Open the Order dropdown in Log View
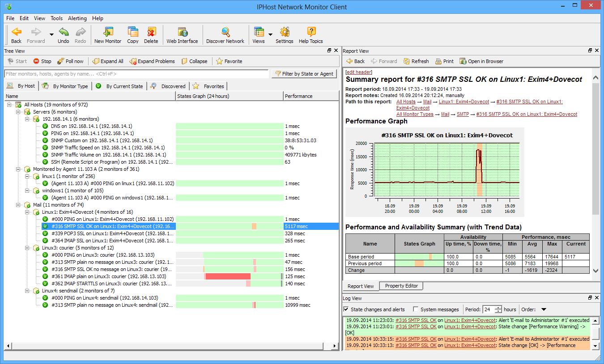 [x=544, y=309]
